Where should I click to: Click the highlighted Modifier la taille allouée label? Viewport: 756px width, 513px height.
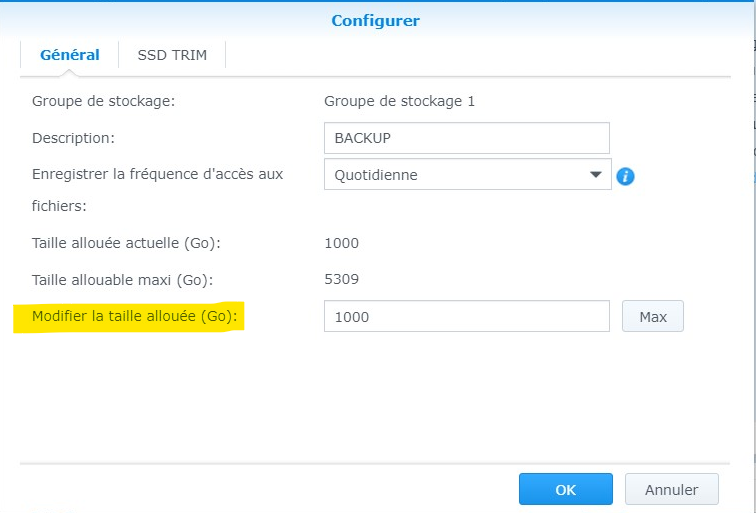[135, 316]
